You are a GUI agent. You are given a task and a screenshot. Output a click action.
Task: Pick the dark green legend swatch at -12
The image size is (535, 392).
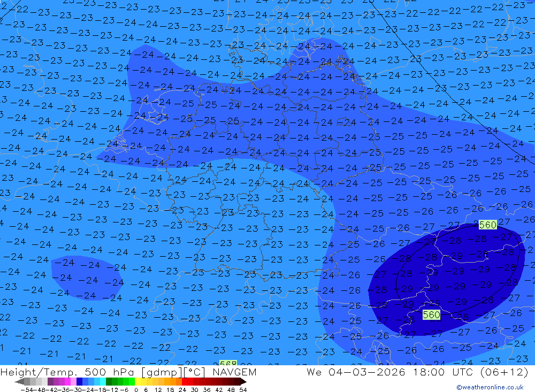tap(109, 381)
